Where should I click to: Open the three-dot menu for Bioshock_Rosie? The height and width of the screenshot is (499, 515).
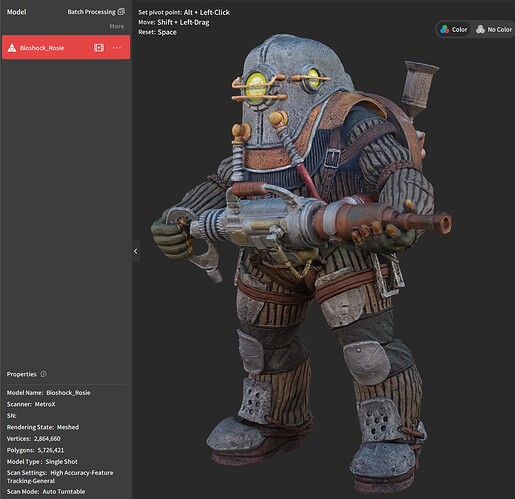(117, 48)
